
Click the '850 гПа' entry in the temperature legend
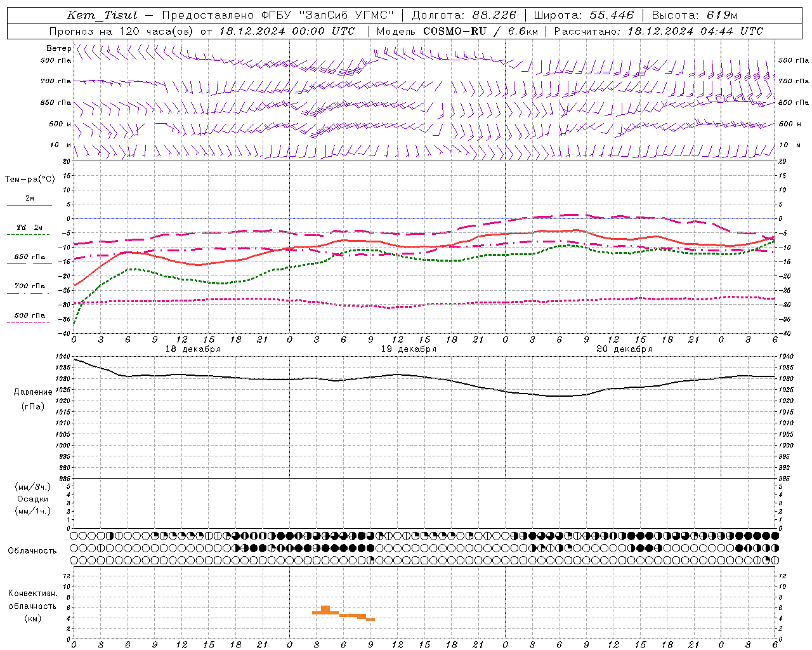click(x=30, y=257)
